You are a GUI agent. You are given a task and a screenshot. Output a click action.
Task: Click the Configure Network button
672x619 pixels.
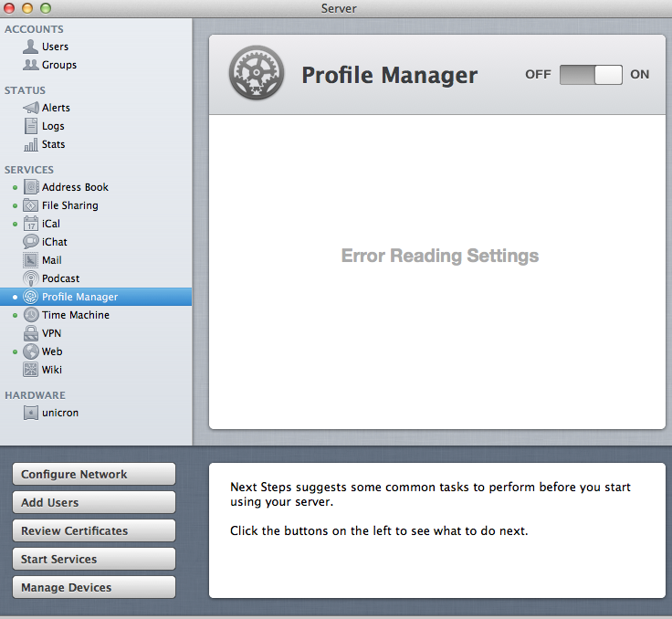point(94,474)
